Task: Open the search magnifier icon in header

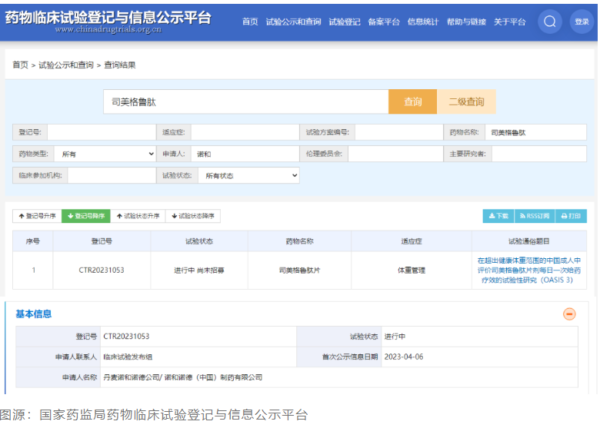Action: tap(549, 22)
